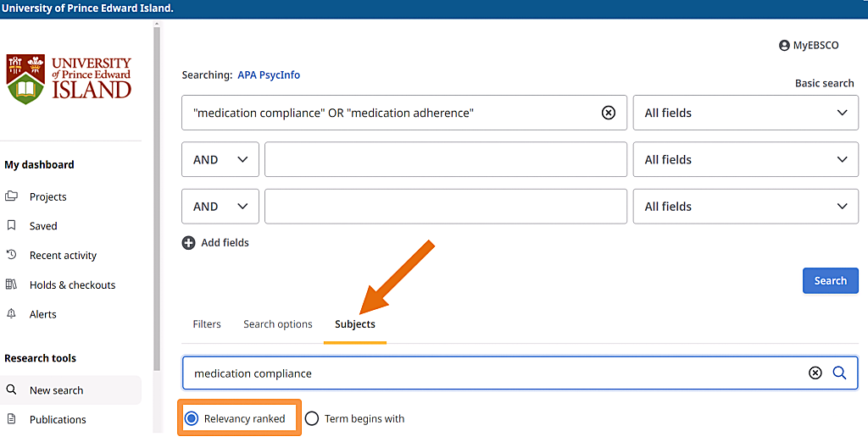Screen dimensions: 868x442
Task: Open Holds & checkouts
Action: [72, 285]
